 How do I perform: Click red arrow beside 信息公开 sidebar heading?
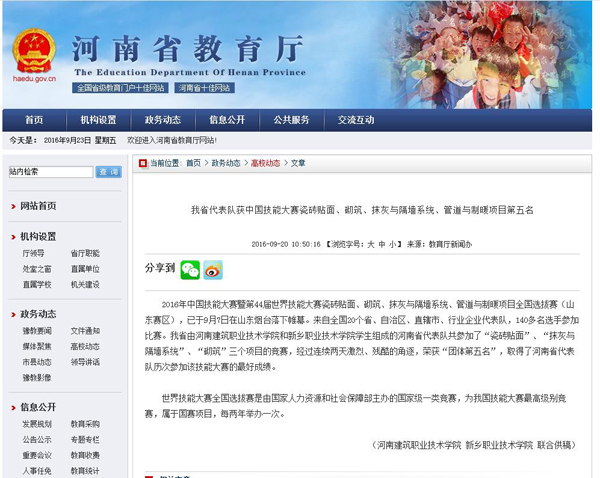click(12, 408)
